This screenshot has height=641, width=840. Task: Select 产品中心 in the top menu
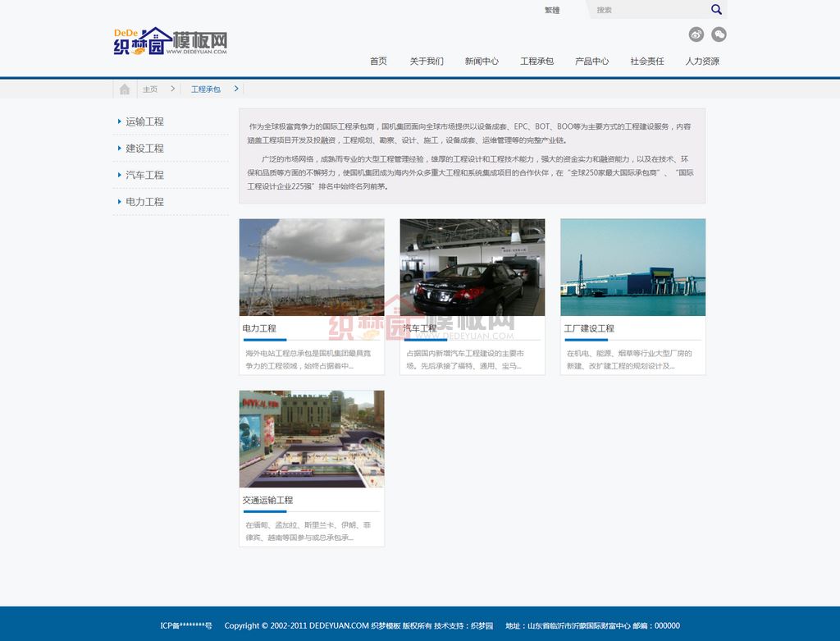(x=591, y=62)
